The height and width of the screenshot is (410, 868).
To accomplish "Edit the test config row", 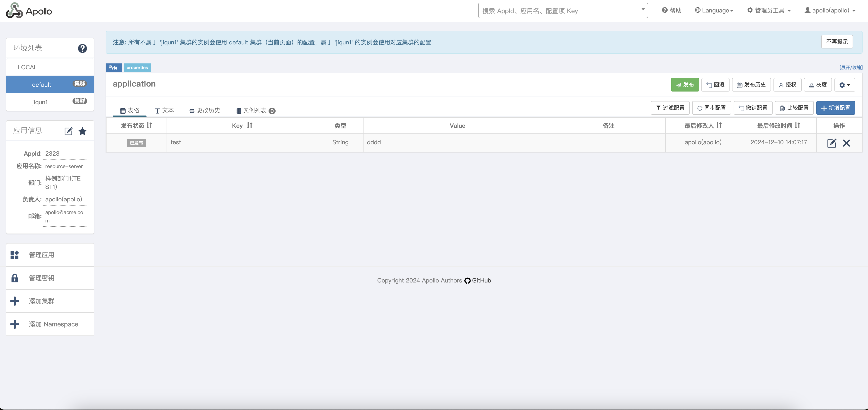I will point(831,143).
